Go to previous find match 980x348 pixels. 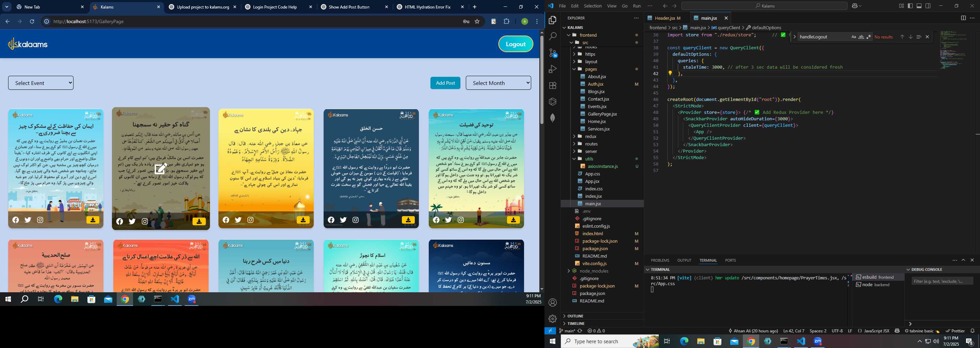[902, 37]
